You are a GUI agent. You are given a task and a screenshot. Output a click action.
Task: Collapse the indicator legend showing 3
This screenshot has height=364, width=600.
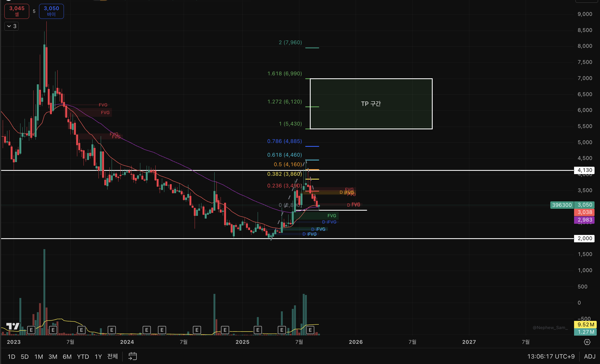12,26
